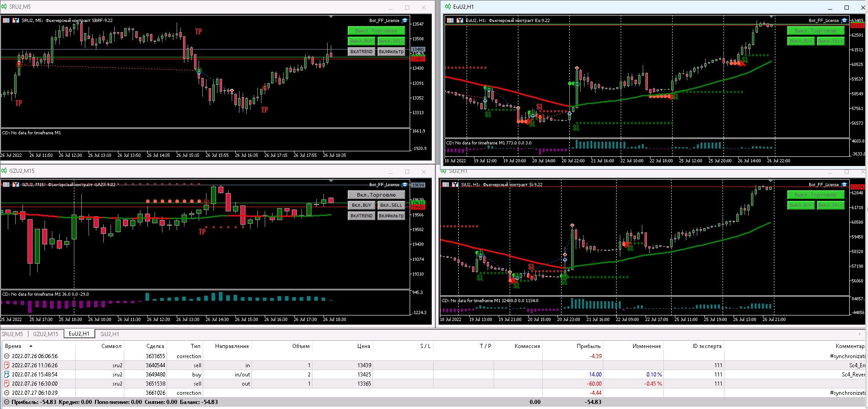Click the red table icon in SiU2,H1 chart
The width and height of the screenshot is (868, 409).
(445, 184)
